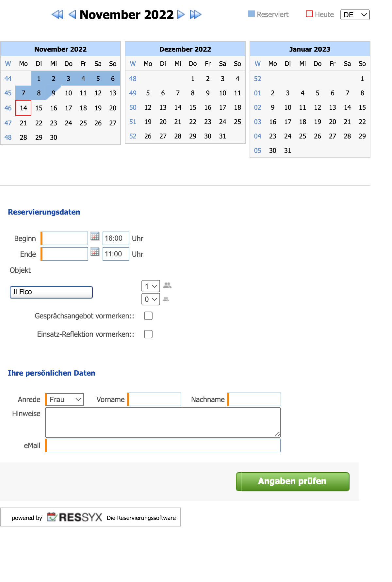Screen dimensions: 392x582
Task: Click the RESSYX logo in the footer
Action: coord(74,517)
